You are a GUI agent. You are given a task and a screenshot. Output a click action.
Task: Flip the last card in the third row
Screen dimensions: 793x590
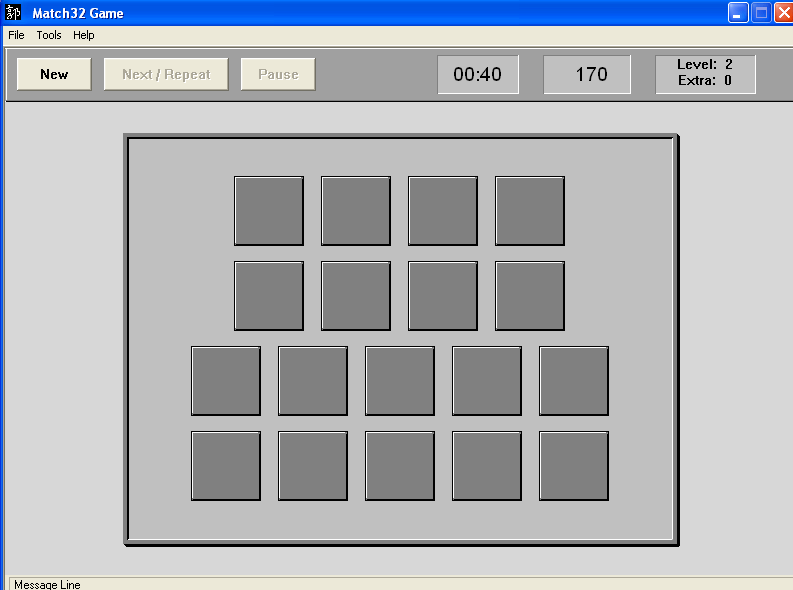[x=574, y=381]
